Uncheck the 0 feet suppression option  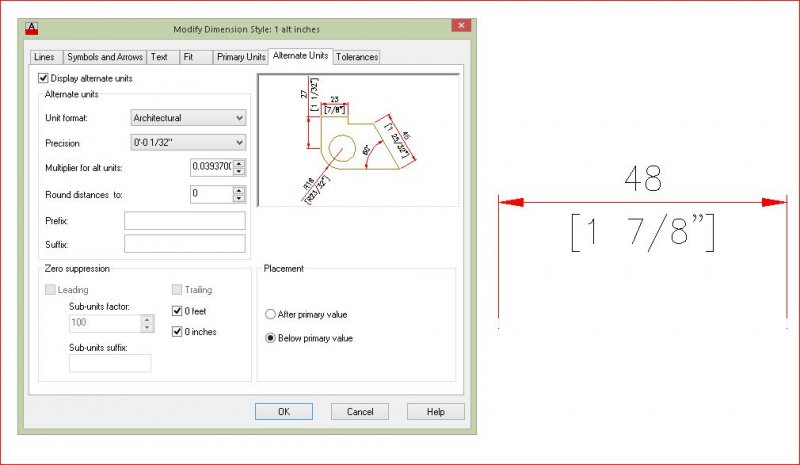(177, 311)
